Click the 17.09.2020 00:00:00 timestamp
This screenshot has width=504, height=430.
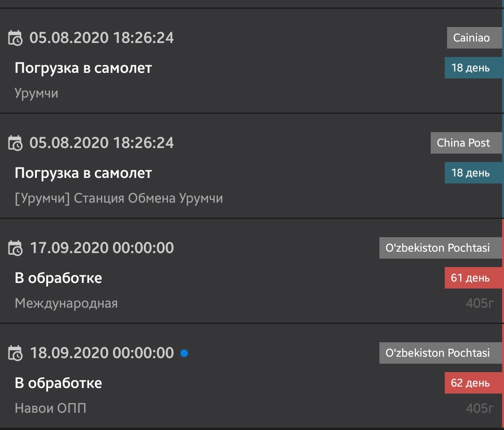tap(102, 248)
